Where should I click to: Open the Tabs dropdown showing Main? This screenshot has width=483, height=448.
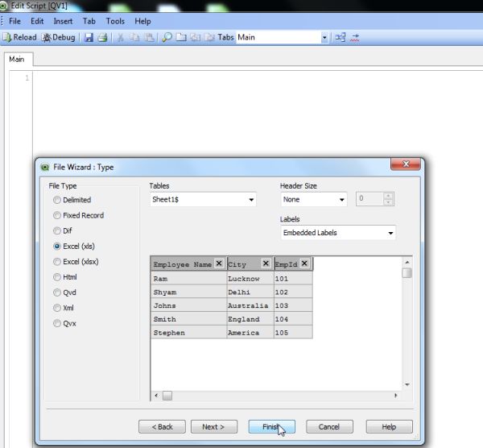click(x=282, y=37)
